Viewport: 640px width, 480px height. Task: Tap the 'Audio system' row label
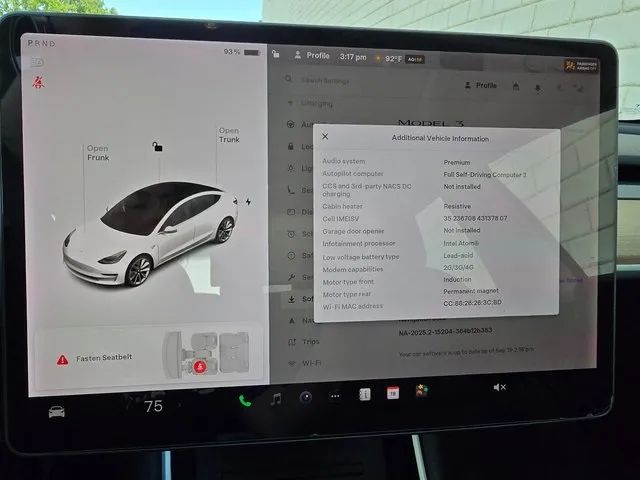coord(344,161)
